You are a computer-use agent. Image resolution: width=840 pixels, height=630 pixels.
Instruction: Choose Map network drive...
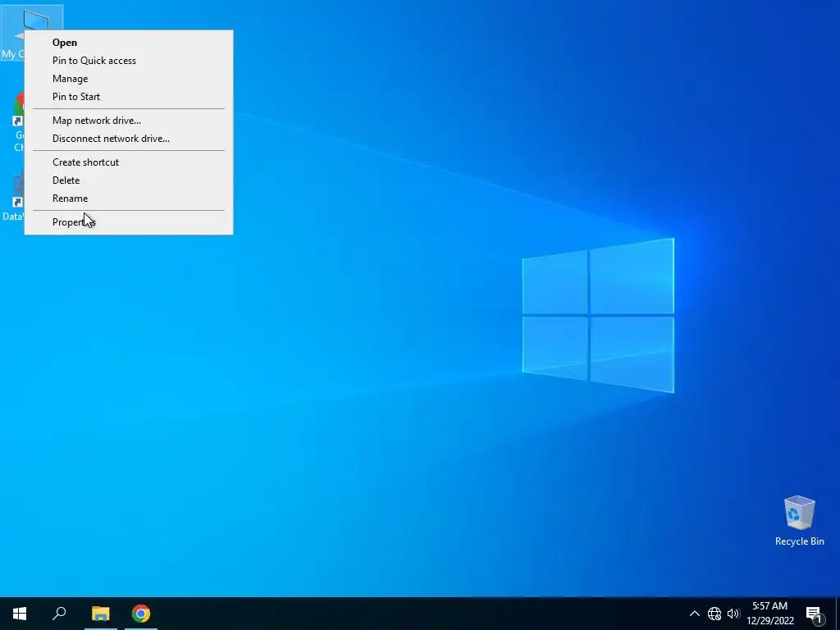(x=129, y=121)
